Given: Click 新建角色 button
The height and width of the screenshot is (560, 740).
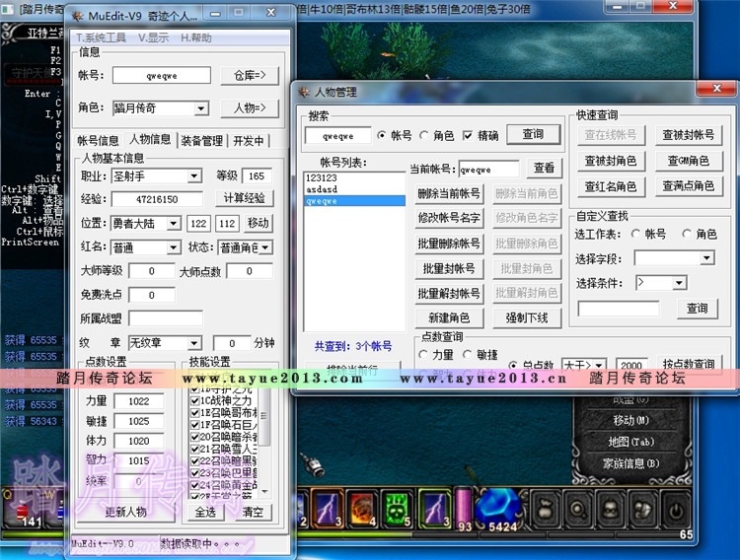Looking at the screenshot, I should click(449, 318).
